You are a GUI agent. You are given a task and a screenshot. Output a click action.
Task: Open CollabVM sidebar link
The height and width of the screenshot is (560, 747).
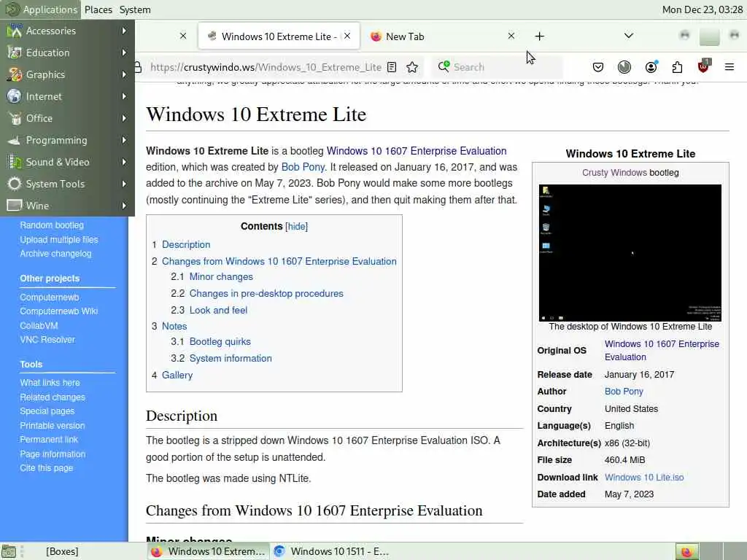point(39,326)
